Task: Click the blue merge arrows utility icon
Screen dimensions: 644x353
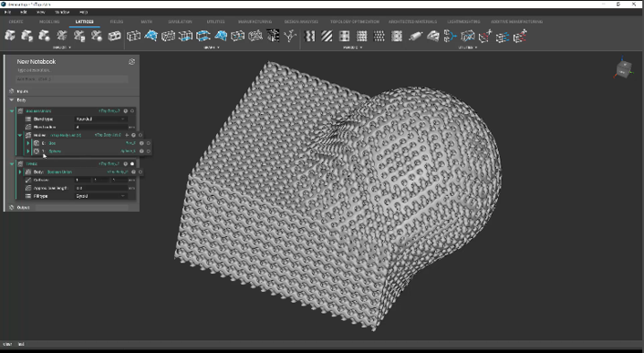Action: point(450,36)
